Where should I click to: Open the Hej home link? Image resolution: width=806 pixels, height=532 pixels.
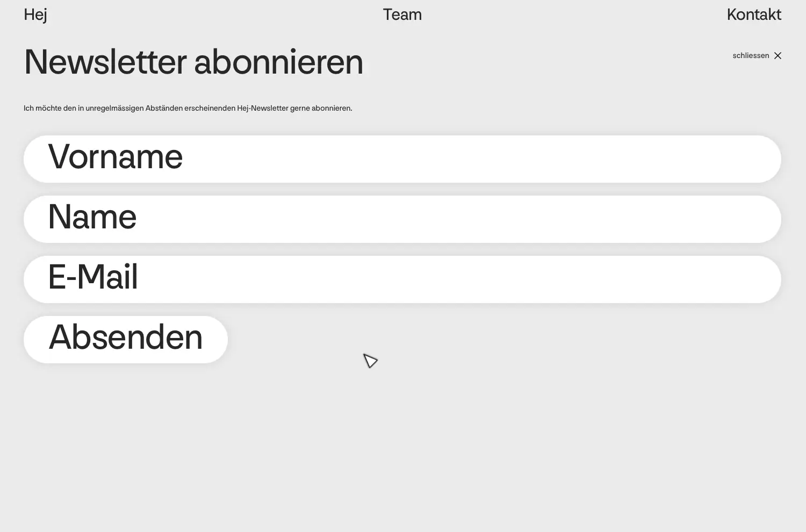35,15
